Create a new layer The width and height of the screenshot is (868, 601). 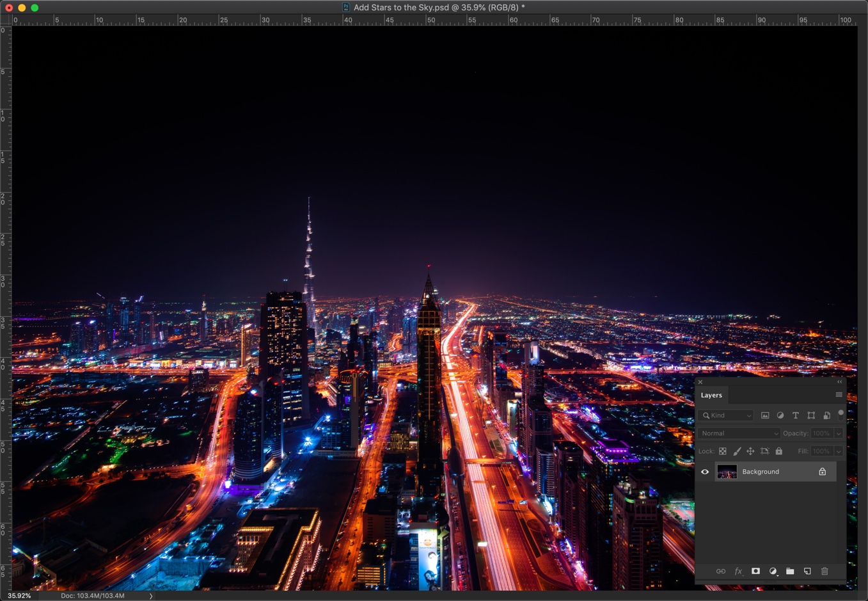pos(807,571)
